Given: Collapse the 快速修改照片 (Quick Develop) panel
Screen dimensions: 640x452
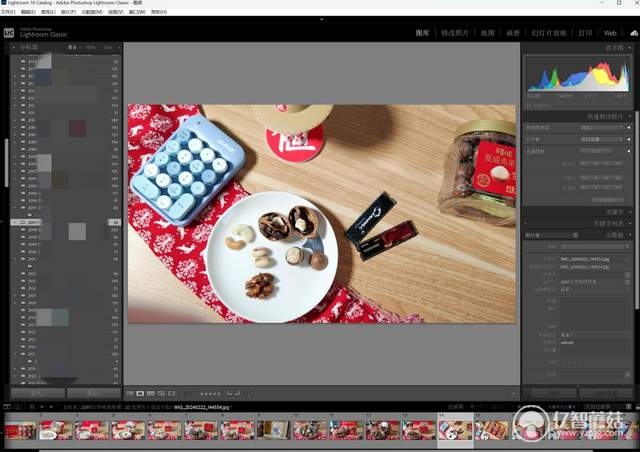Looking at the screenshot, I should point(628,117).
